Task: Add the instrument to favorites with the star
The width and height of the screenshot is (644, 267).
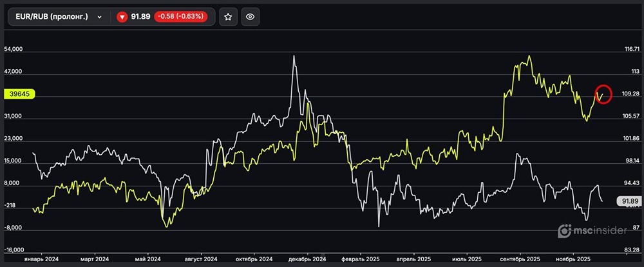Action: pyautogui.click(x=227, y=17)
